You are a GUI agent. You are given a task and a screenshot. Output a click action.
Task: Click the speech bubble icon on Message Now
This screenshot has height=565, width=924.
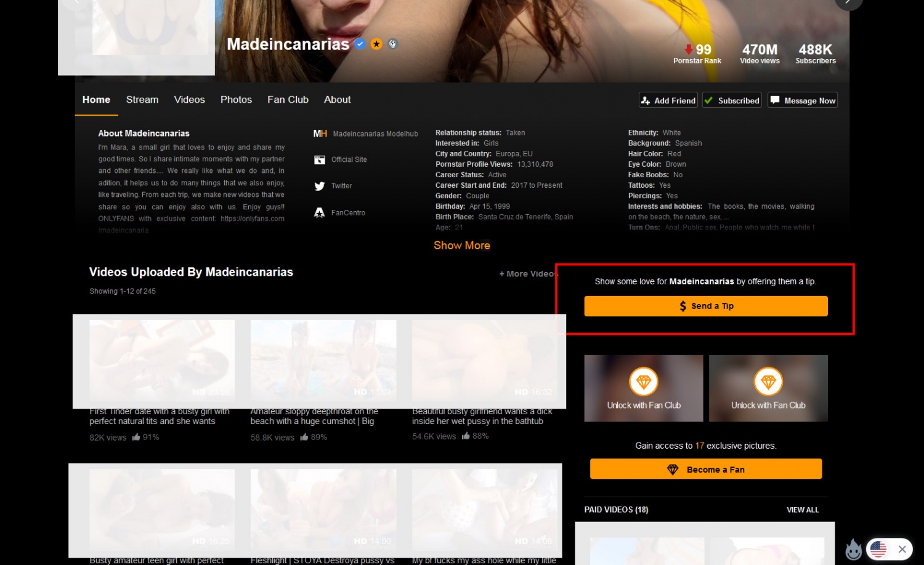point(775,100)
